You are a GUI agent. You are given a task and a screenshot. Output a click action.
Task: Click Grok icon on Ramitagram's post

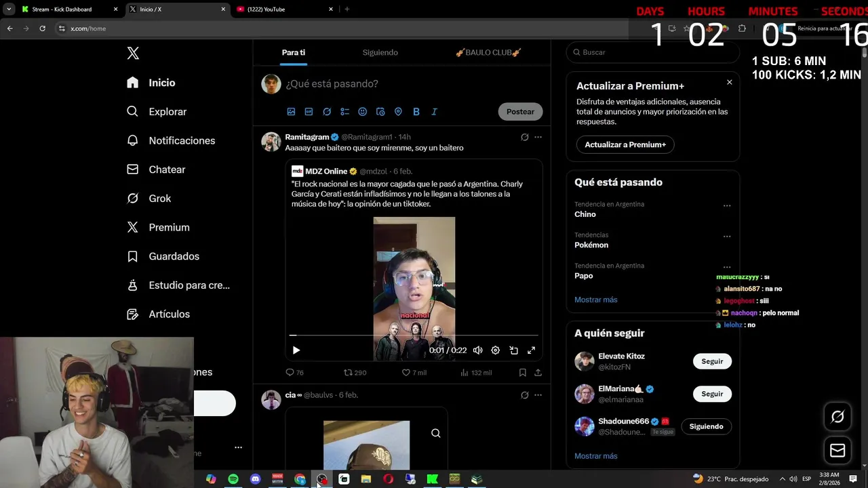click(524, 137)
